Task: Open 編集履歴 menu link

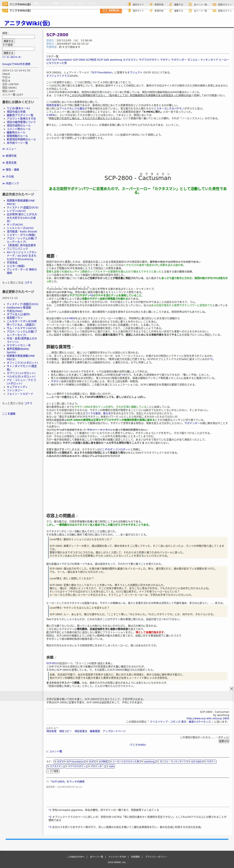Action: point(95,731)
